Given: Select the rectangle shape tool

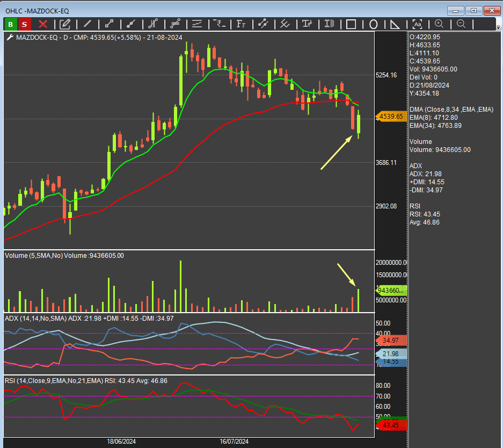Looking at the screenshot, I should [x=351, y=24].
